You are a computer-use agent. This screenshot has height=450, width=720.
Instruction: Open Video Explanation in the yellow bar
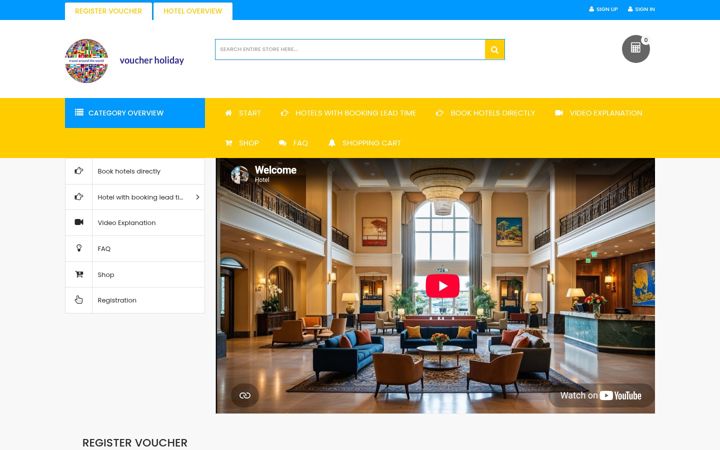tap(606, 113)
